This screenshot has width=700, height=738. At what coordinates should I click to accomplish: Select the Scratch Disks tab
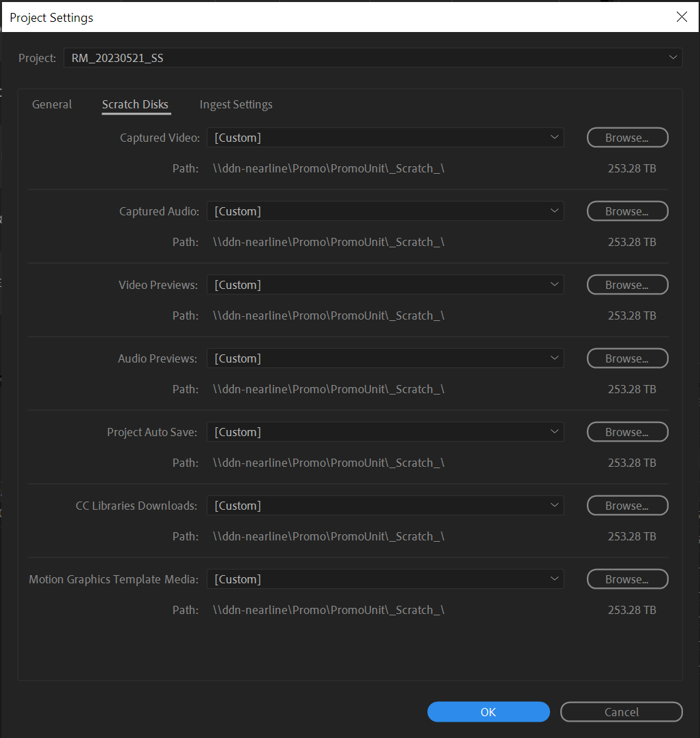click(135, 104)
